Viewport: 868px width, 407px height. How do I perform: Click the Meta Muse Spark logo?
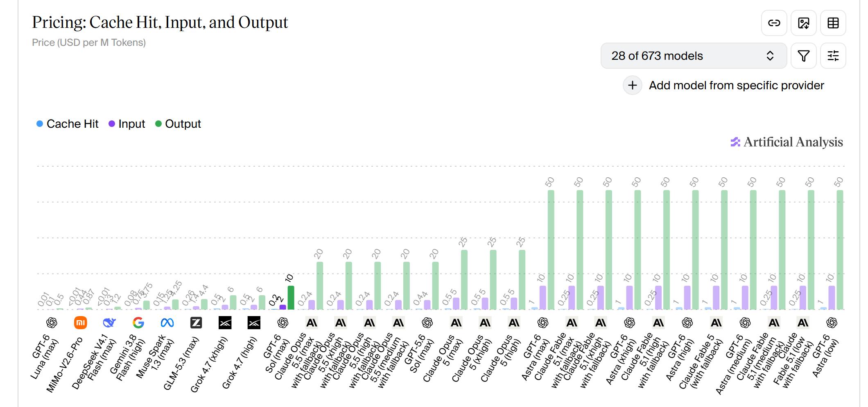click(x=167, y=323)
